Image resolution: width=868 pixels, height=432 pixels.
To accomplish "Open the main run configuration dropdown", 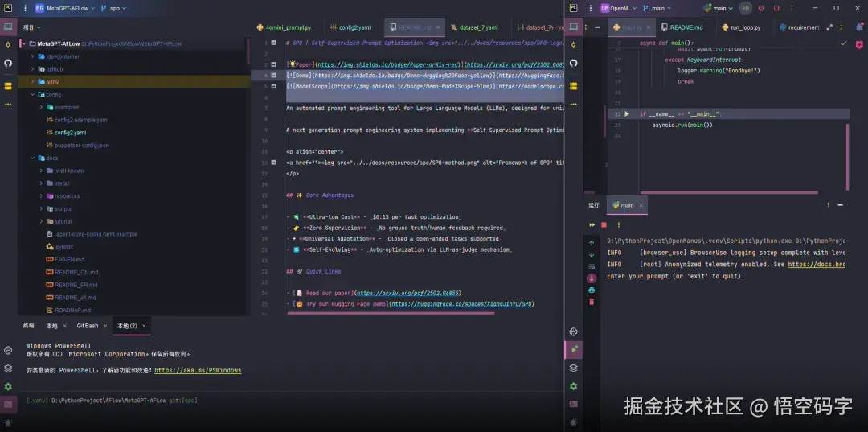I will pyautogui.click(x=719, y=8).
